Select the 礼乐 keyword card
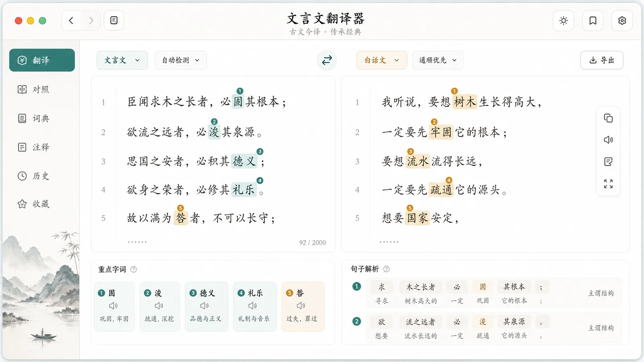The image size is (644, 362). coord(255,306)
